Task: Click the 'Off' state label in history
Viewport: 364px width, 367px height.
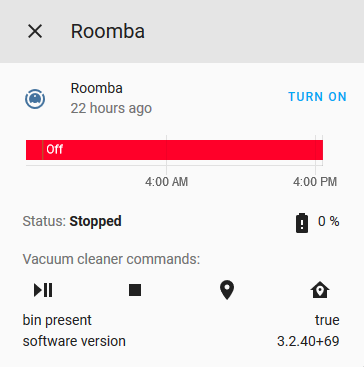Action: pos(55,149)
